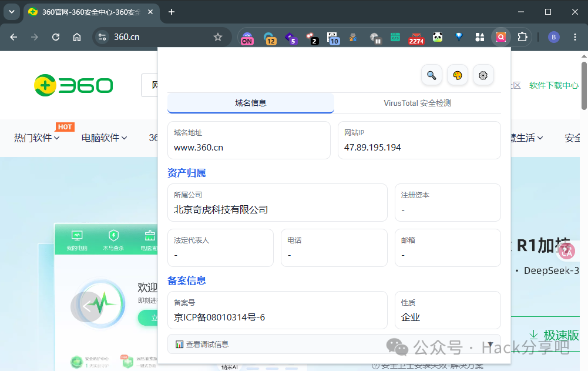The image size is (588, 371).
Task: Click the blue diamond extension icon
Action: (x=459, y=37)
